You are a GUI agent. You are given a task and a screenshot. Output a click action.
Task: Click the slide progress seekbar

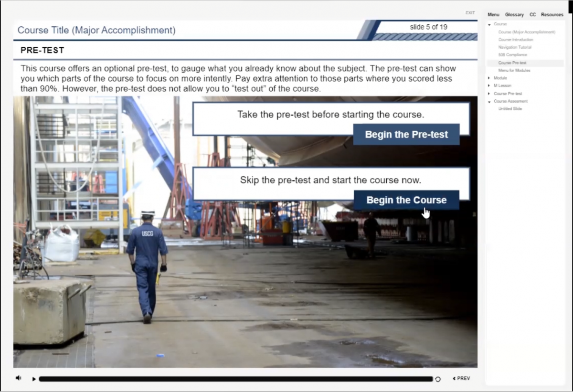click(236, 379)
